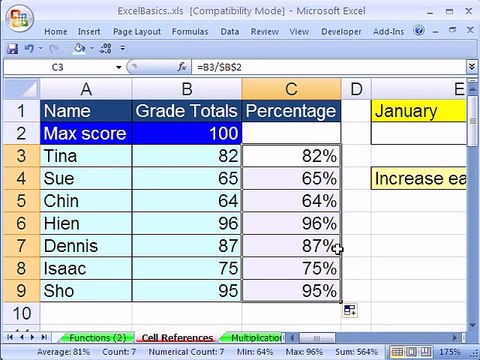Minimize the ribbon workbook window

[x=436, y=32]
